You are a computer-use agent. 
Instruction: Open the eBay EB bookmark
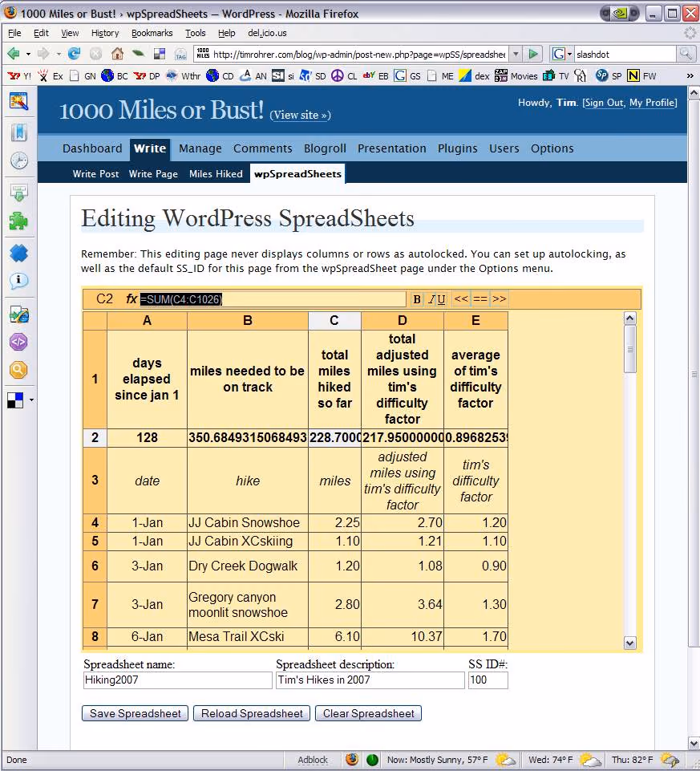(376, 75)
